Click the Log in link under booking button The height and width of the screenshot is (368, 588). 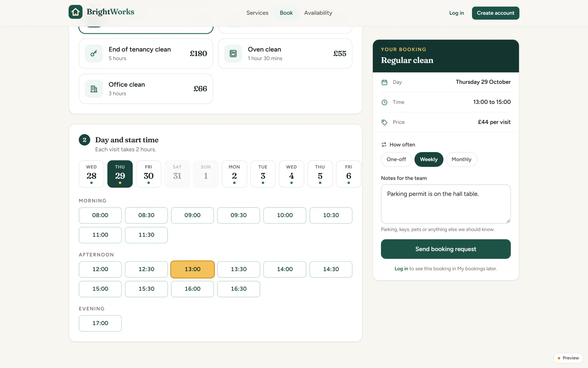[x=401, y=269]
